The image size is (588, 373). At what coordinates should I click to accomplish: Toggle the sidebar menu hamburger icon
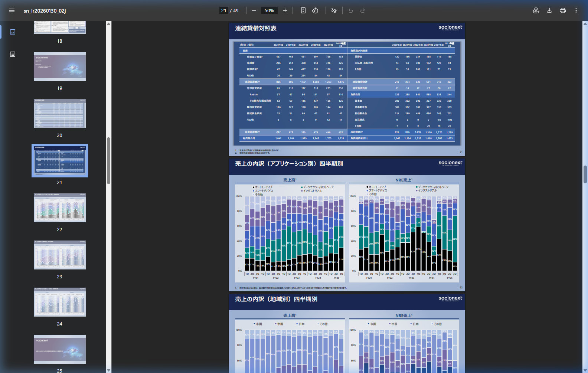pos(12,10)
